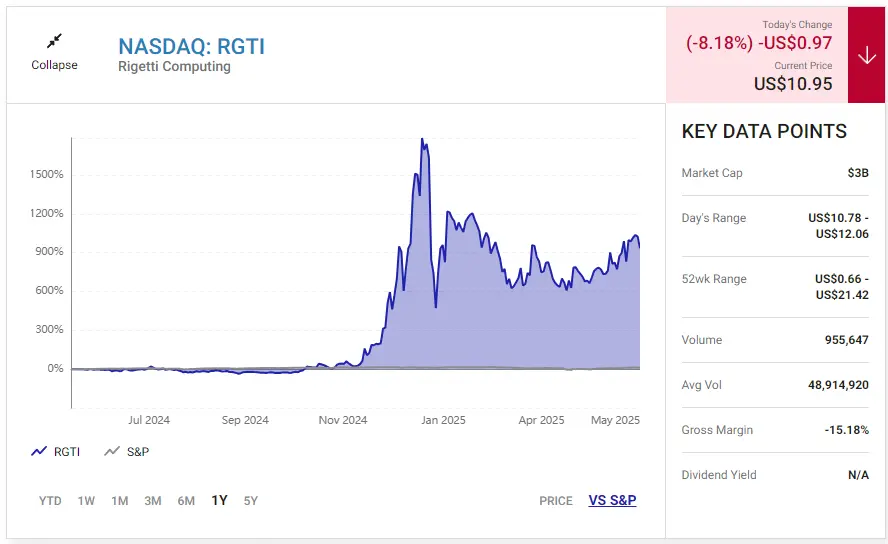The width and height of the screenshot is (888, 544).
Task: Click the 900% y-axis label
Action: coord(49,251)
